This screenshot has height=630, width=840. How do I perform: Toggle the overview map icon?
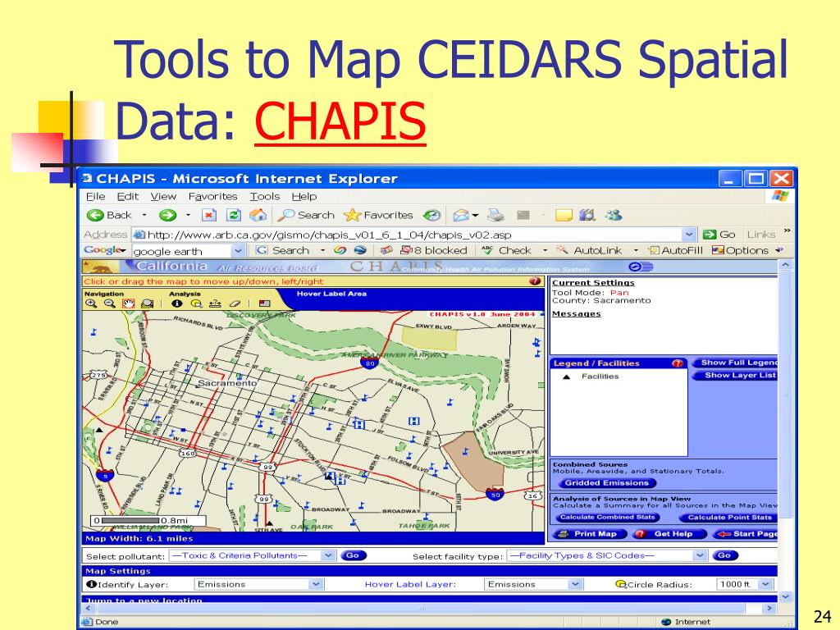click(x=265, y=304)
